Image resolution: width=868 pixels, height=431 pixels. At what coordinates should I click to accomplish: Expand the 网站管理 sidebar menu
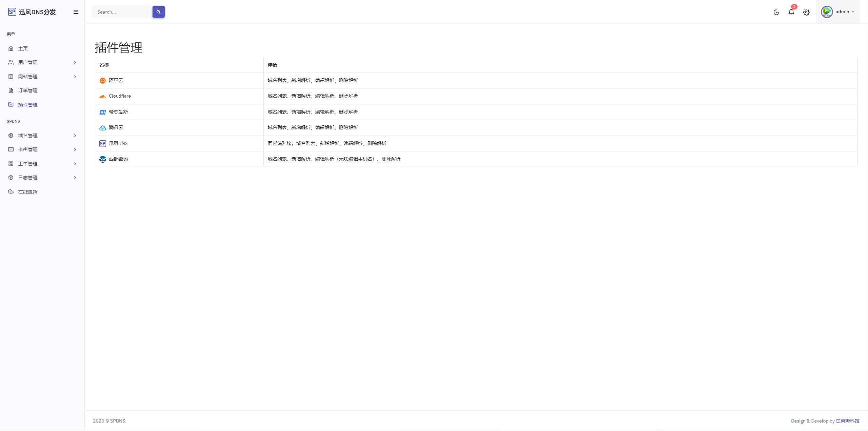(x=42, y=76)
